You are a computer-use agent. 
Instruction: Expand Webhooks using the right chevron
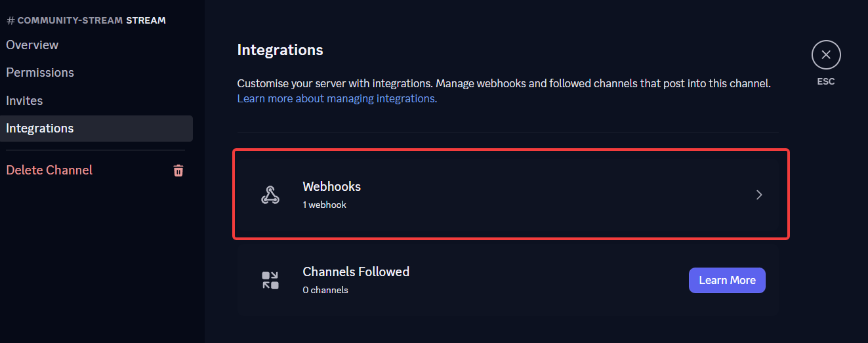pos(759,195)
